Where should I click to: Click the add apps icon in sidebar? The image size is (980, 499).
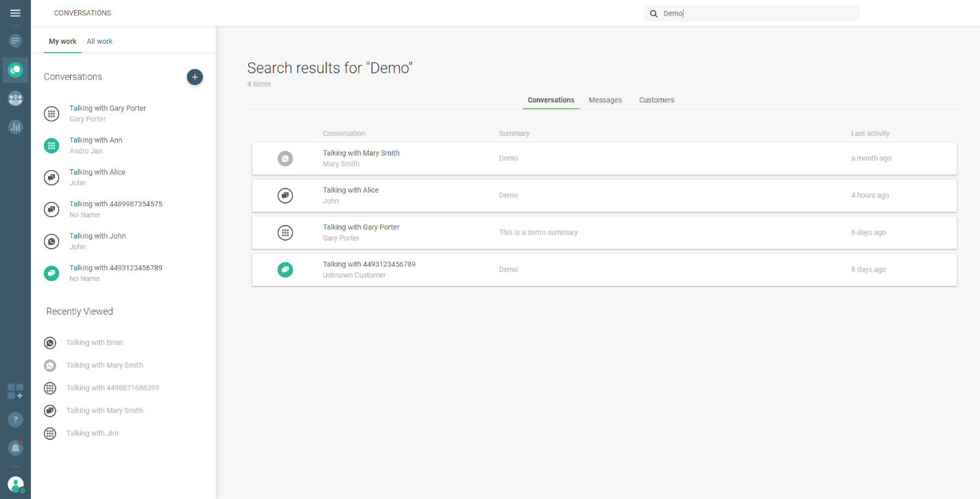tap(15, 391)
